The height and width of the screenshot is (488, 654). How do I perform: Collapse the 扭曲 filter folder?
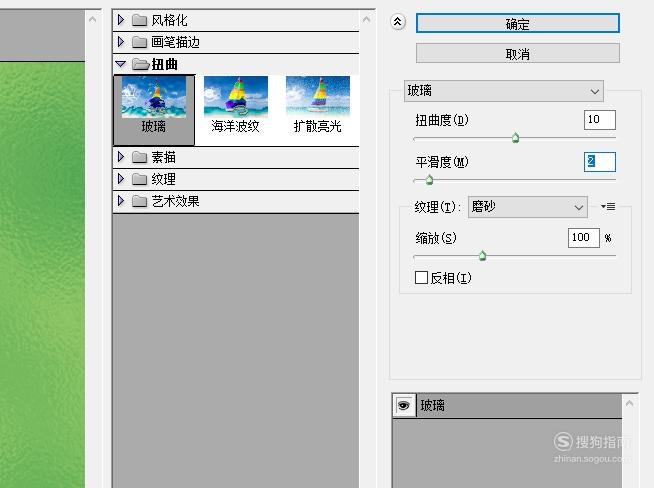[121, 64]
